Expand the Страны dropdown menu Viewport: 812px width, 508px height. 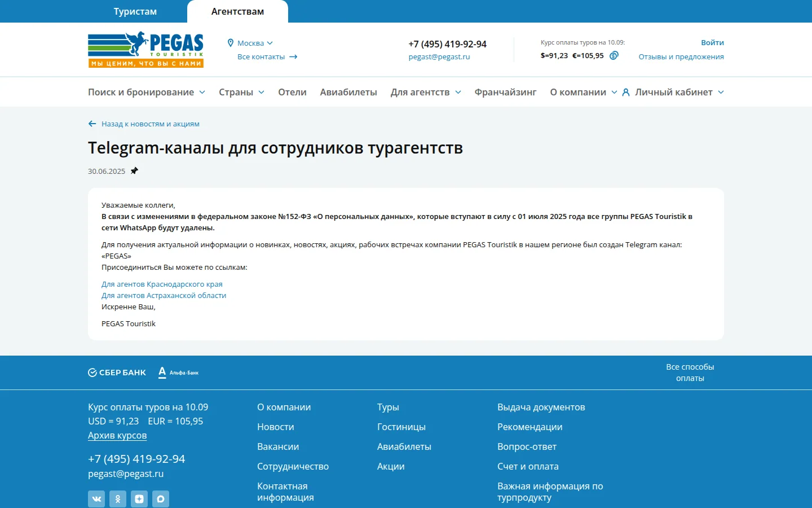tap(241, 92)
